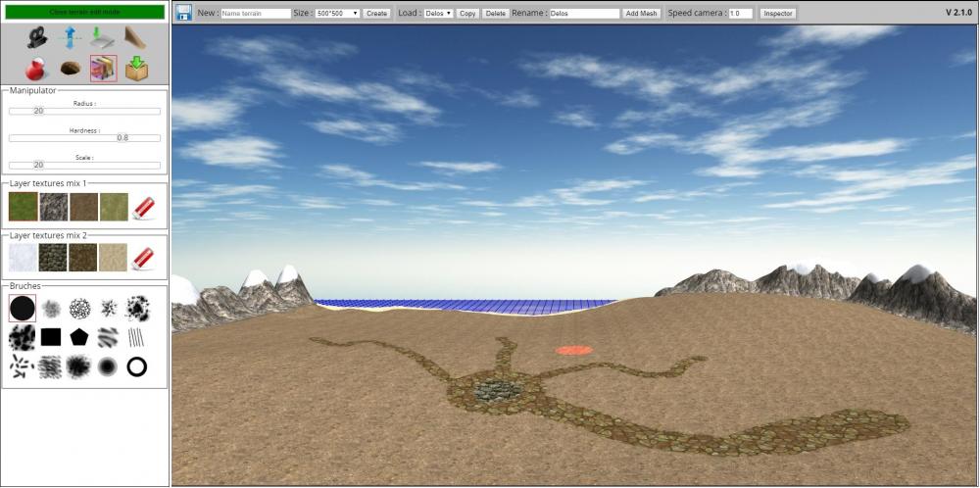
Task: Click Close terrain edit mode bar
Action: pyautogui.click(x=84, y=12)
